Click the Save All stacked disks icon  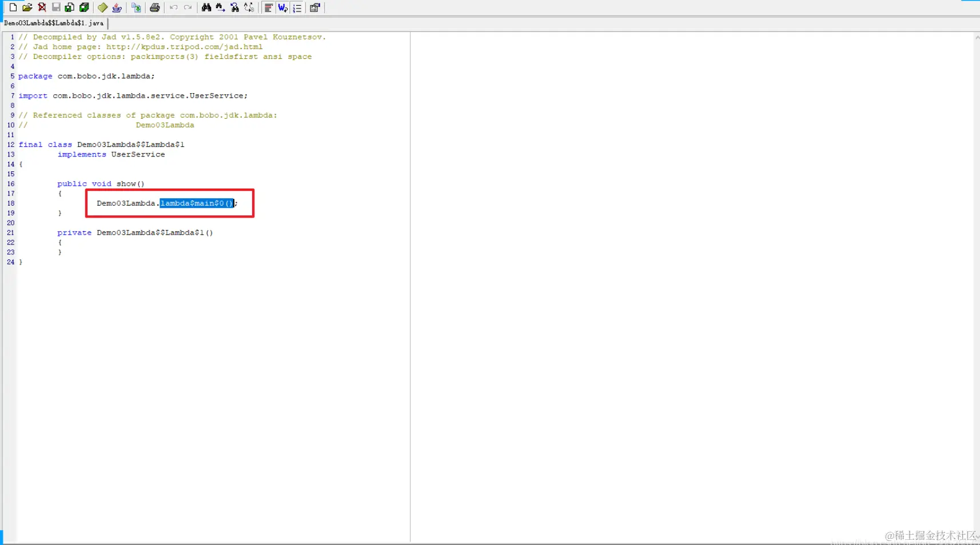tap(84, 7)
